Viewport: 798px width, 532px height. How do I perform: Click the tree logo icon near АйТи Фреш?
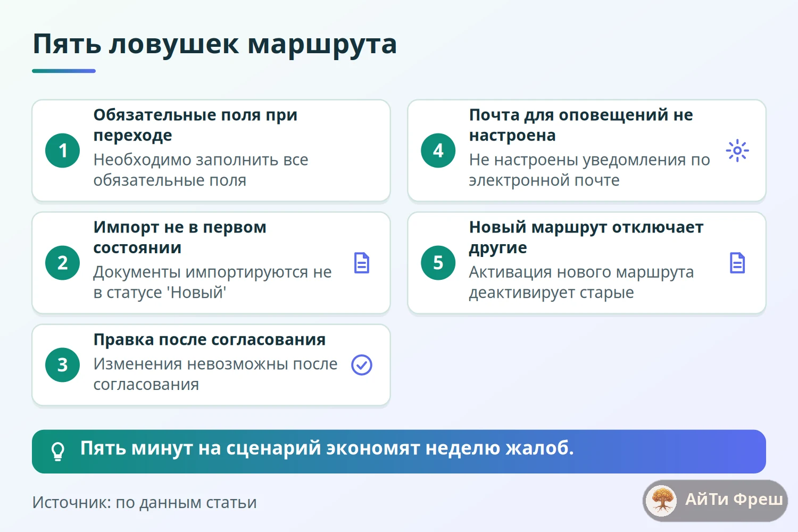[662, 501]
